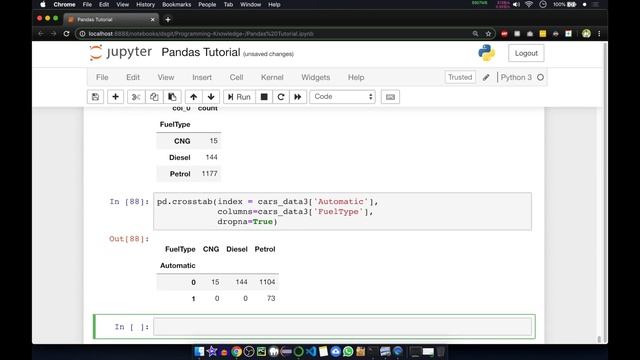Viewport: 640px width, 360px height.
Task: Copy selected cells in the toolbar
Action: (154, 97)
